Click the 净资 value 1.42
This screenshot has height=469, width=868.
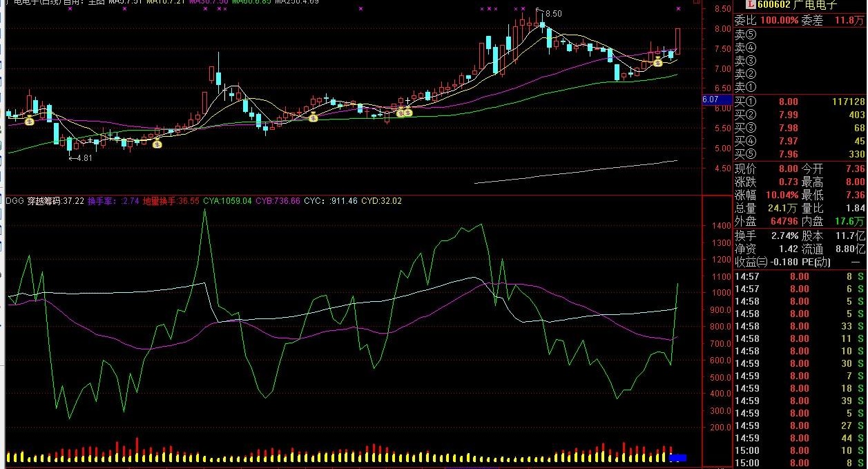(x=789, y=249)
